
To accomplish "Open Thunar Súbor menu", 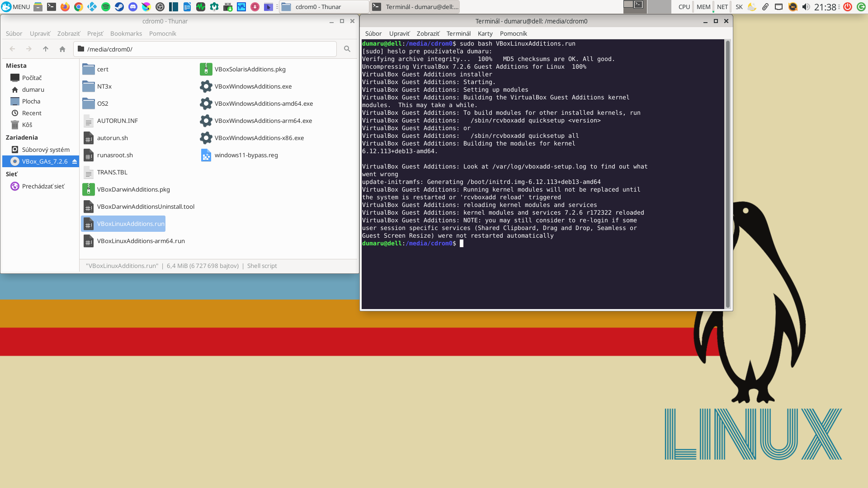I will [14, 33].
